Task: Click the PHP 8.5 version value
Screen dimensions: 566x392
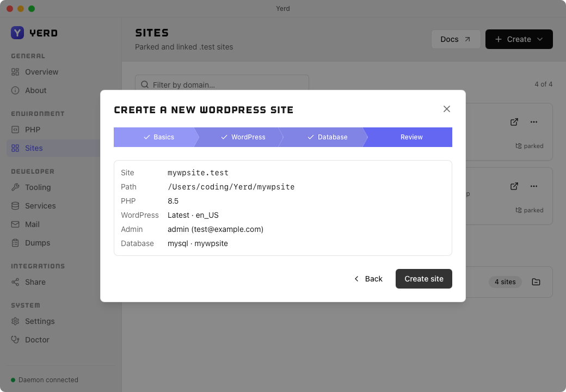Action: pos(173,201)
